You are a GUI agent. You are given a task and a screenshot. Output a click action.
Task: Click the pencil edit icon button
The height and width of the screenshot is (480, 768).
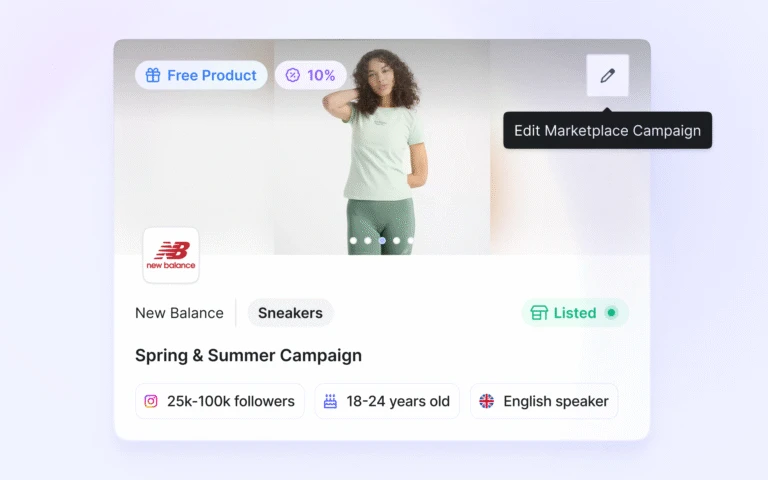pyautogui.click(x=607, y=75)
